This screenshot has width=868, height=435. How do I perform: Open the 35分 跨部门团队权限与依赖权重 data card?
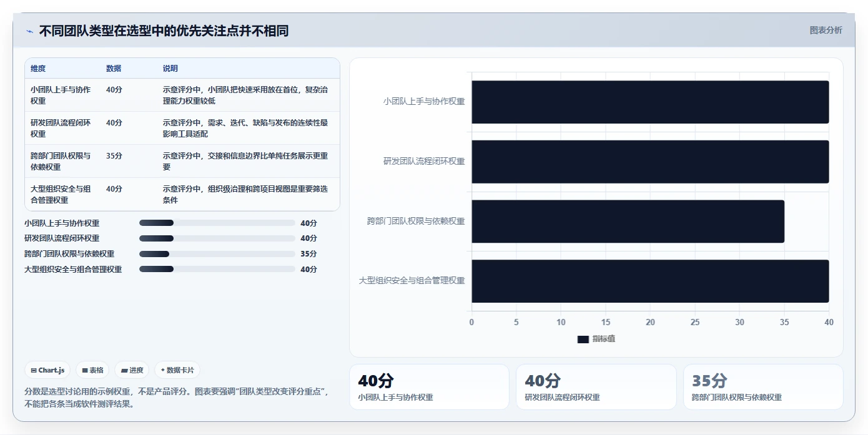(763, 387)
